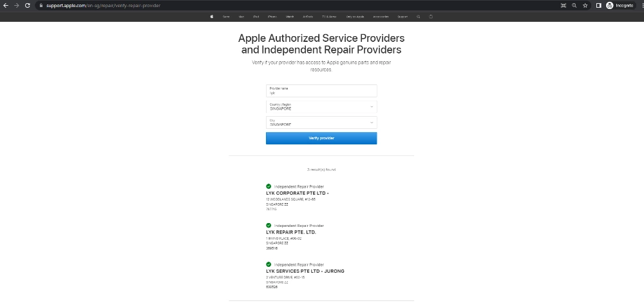The height and width of the screenshot is (303, 644).
Task: Open the shopping bag icon
Action: click(431, 17)
